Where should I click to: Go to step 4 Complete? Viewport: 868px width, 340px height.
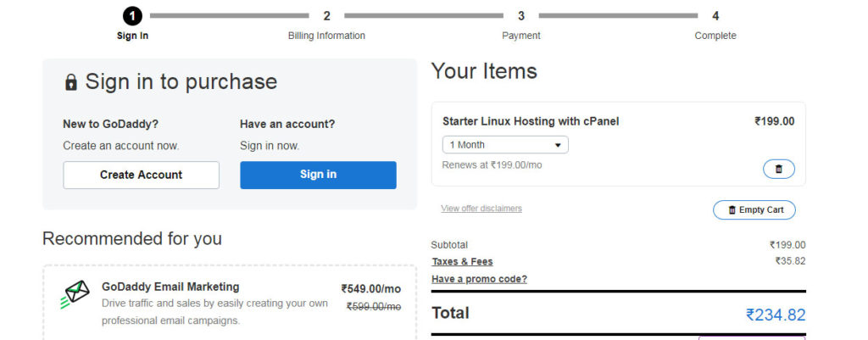point(715,16)
